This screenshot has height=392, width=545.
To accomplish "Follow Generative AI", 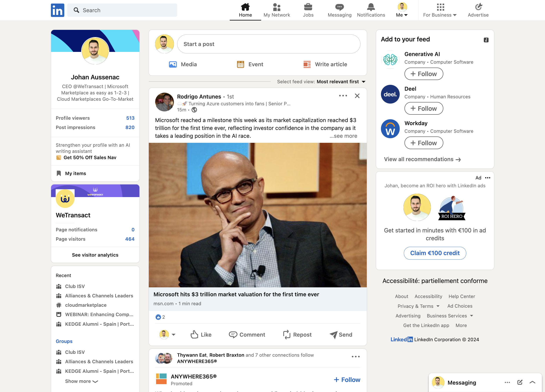I will click(424, 74).
